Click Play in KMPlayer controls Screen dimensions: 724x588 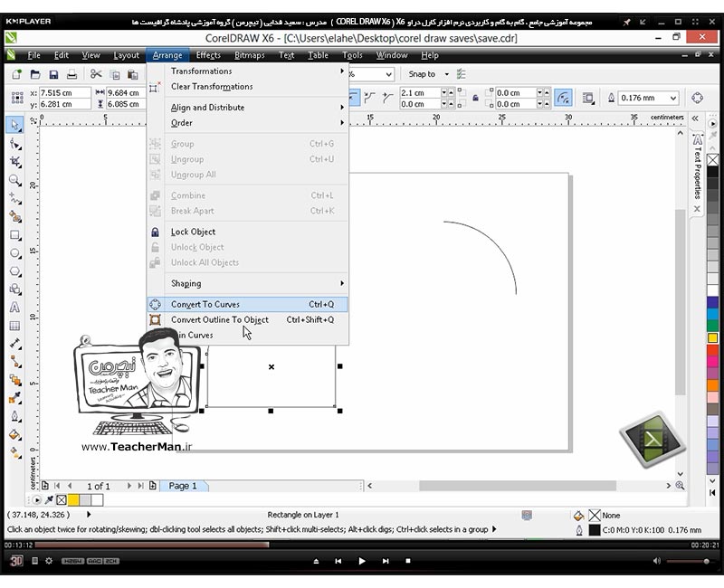point(362,561)
